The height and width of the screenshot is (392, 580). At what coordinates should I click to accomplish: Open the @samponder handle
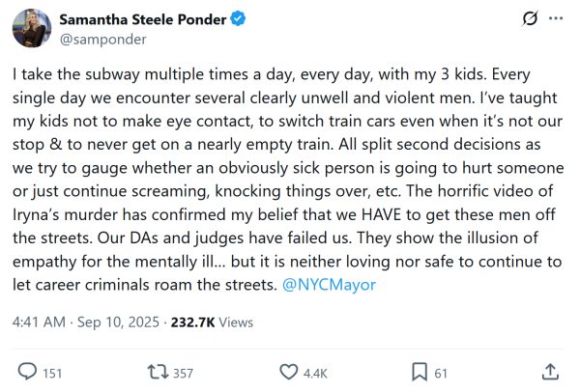click(90, 41)
